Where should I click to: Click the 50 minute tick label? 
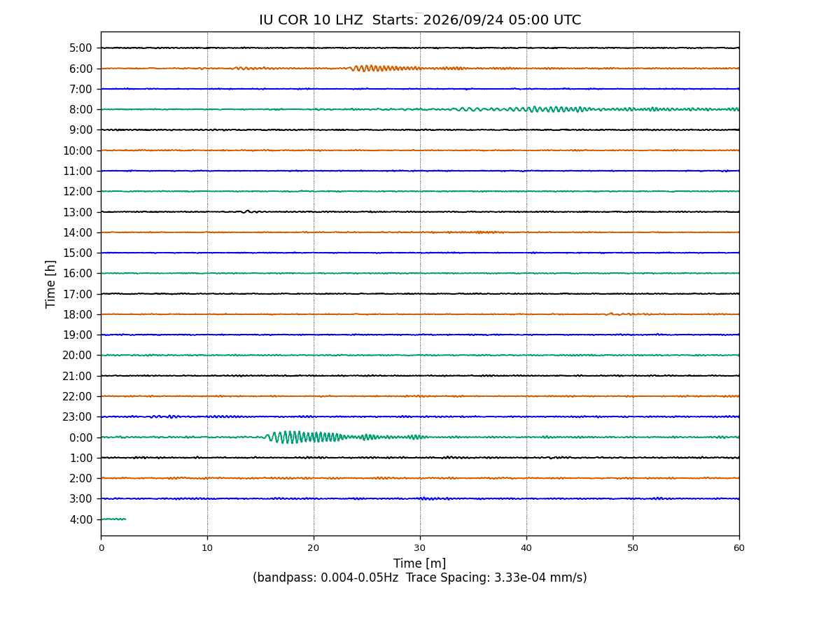(633, 548)
